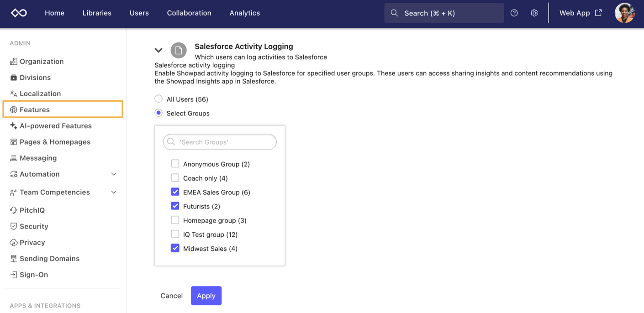Image resolution: width=644 pixels, height=313 pixels.
Task: Click the Midwest Sales (4) label
Action: (210, 249)
